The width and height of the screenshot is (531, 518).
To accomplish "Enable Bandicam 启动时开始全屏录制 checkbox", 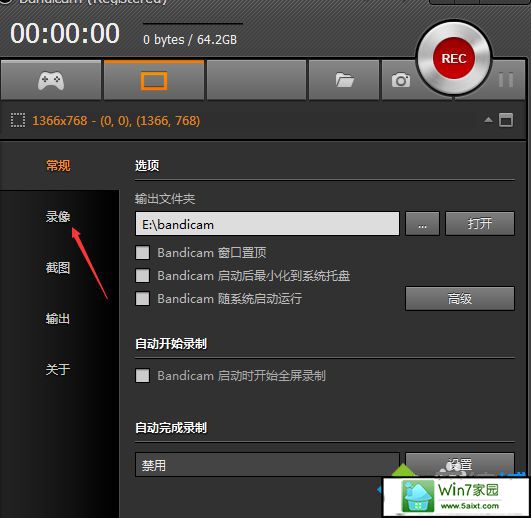I will pyautogui.click(x=142, y=376).
